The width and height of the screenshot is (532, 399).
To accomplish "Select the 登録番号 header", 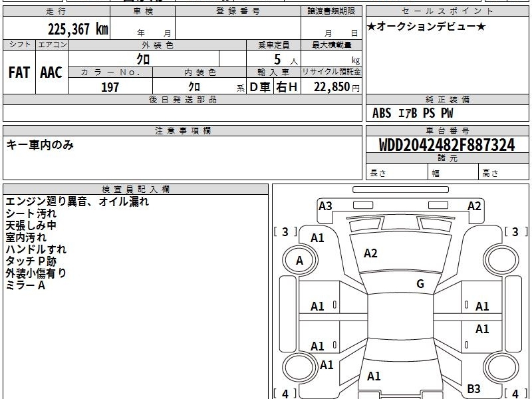I will click(x=238, y=11).
